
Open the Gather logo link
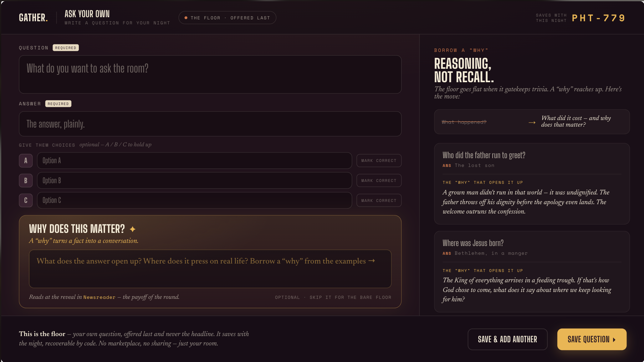(x=33, y=18)
